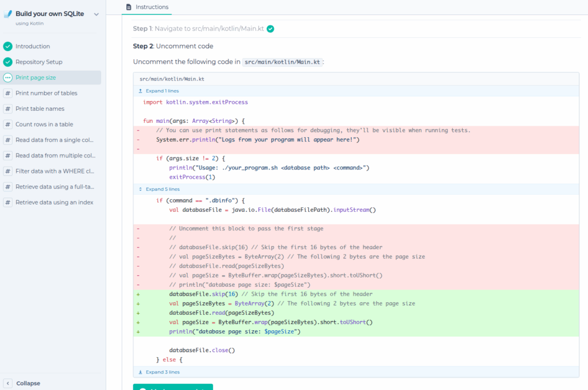Click the Step 2 Uncomment code heading

tap(173, 46)
